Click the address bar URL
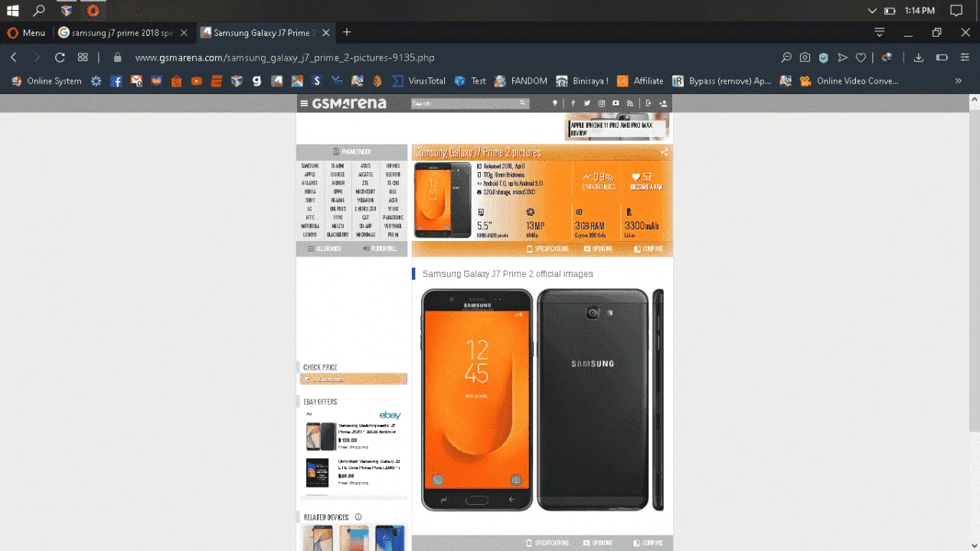 tap(285, 57)
